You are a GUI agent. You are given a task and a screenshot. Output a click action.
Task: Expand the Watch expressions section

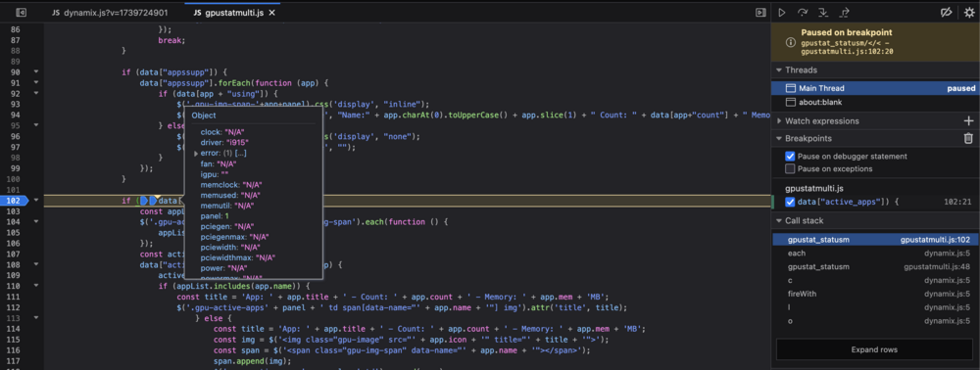(x=779, y=120)
